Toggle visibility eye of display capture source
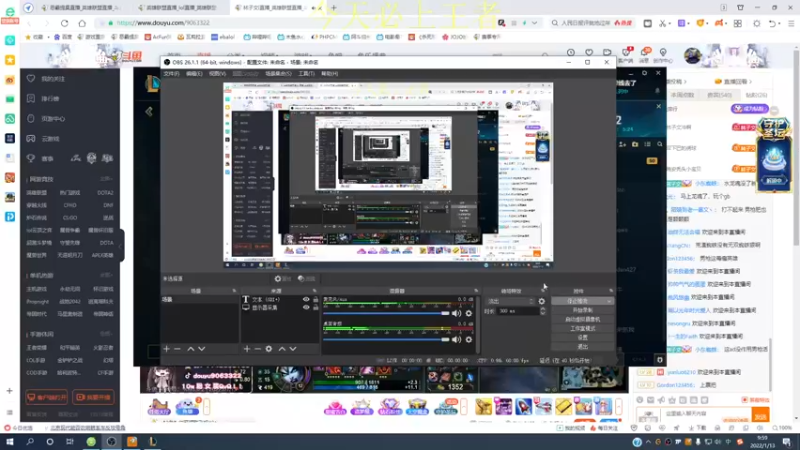The image size is (800, 450). (307, 308)
